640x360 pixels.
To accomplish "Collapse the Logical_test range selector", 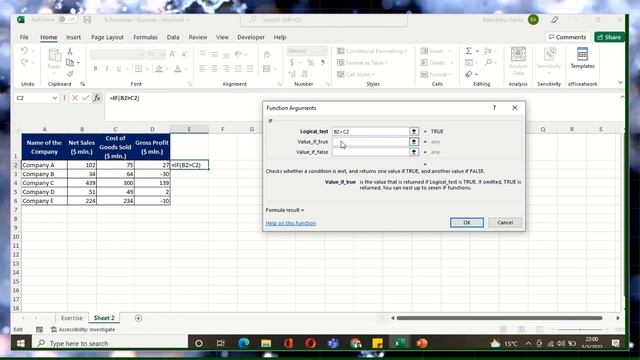I will pos(414,131).
